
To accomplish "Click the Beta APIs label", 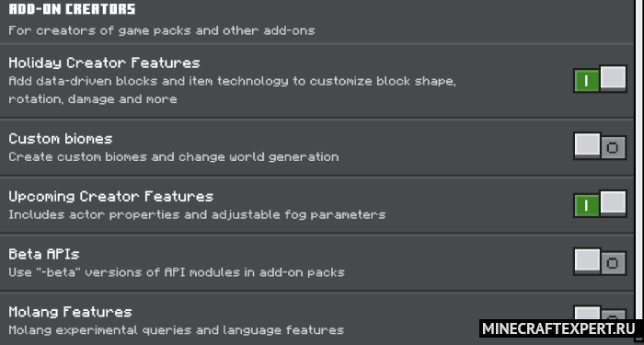I will pyautogui.click(x=44, y=254).
